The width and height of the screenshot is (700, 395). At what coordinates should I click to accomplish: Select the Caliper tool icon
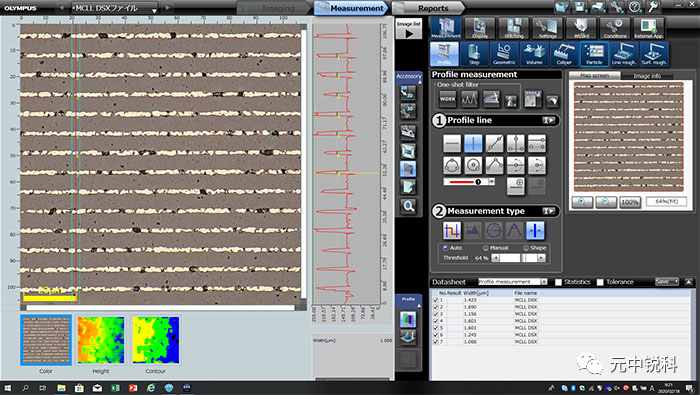564,54
